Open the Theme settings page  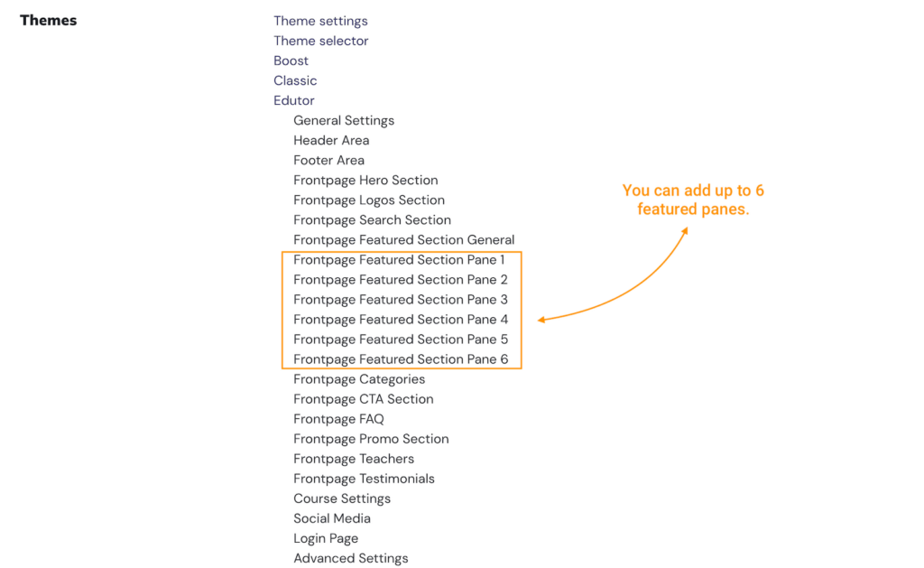[320, 21]
